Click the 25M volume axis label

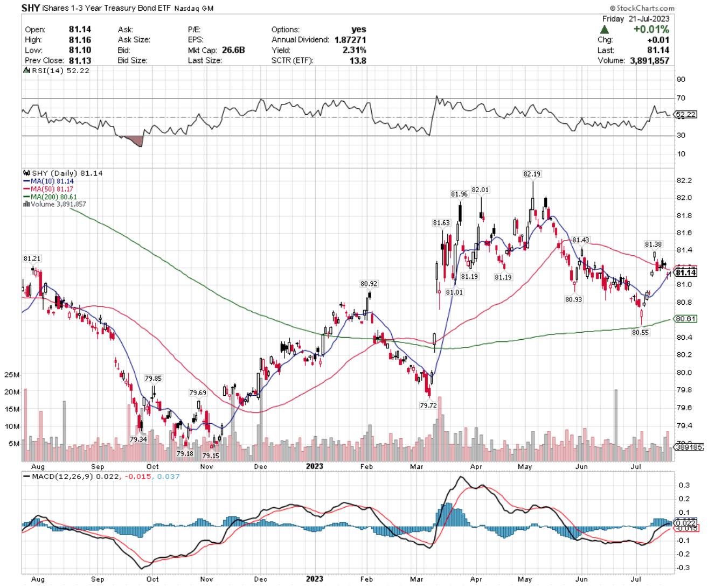click(x=12, y=375)
